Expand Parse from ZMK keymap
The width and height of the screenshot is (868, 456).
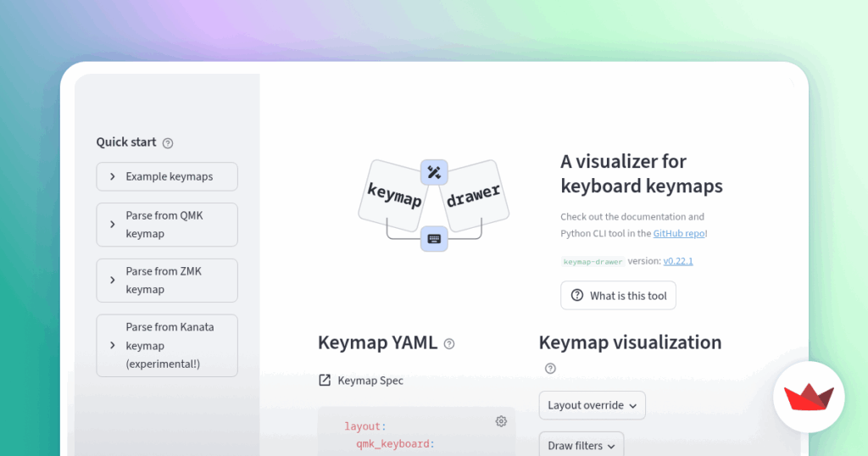[x=167, y=281]
